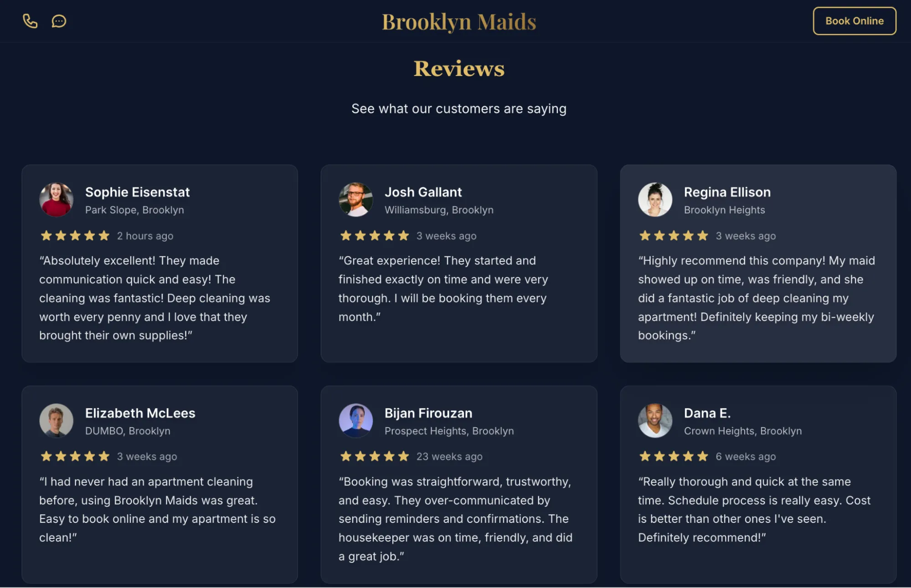Open the chat message icon
This screenshot has width=911, height=588.
[x=58, y=21]
